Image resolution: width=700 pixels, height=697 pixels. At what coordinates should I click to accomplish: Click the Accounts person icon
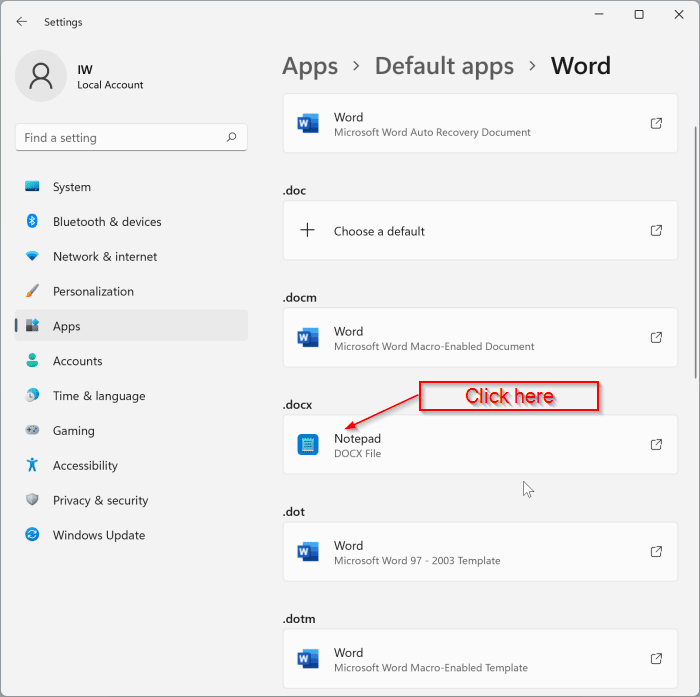tap(32, 360)
